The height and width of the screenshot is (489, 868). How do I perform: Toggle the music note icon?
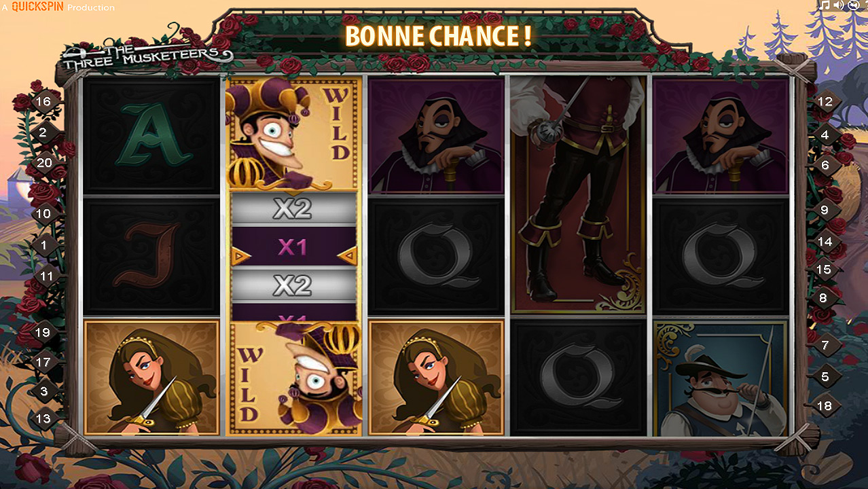825,5
